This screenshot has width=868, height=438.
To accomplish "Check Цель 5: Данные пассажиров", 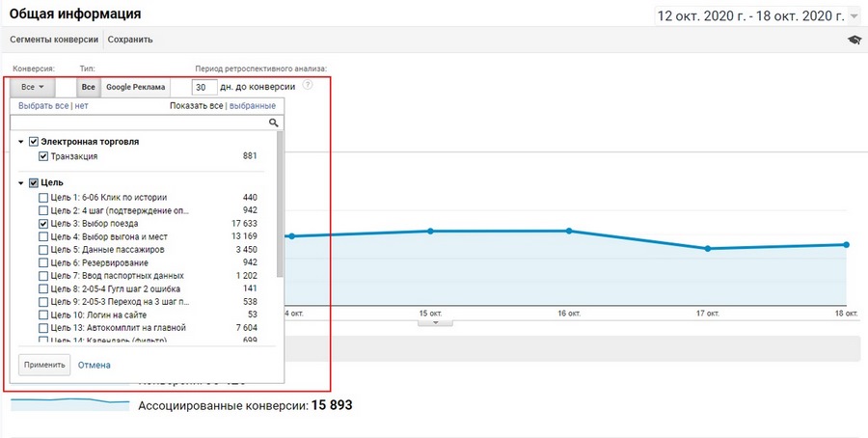I will [43, 250].
